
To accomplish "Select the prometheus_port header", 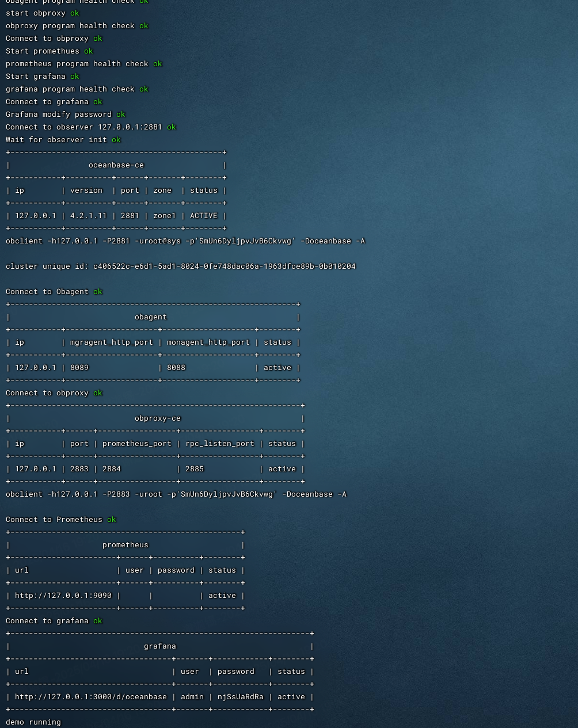I will tap(137, 444).
